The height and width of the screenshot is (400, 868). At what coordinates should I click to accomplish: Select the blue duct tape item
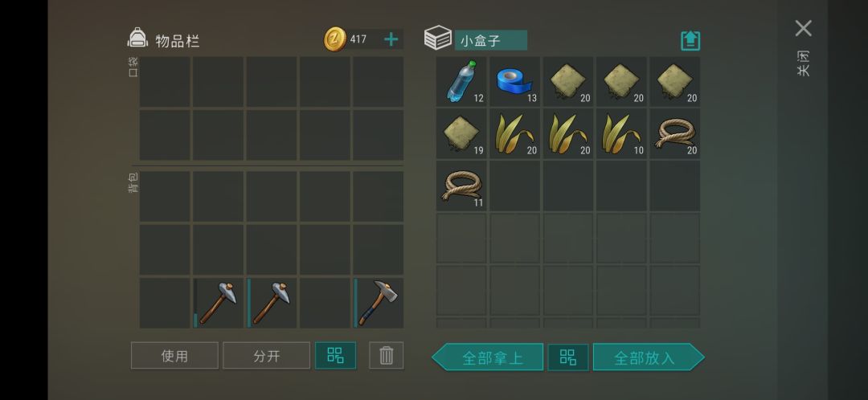coord(514,81)
